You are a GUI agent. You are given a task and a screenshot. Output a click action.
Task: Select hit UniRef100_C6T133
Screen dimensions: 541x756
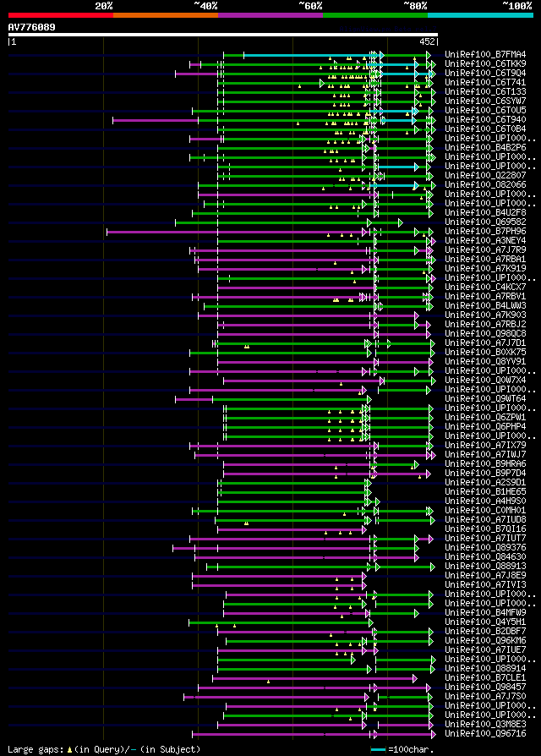[485, 91]
